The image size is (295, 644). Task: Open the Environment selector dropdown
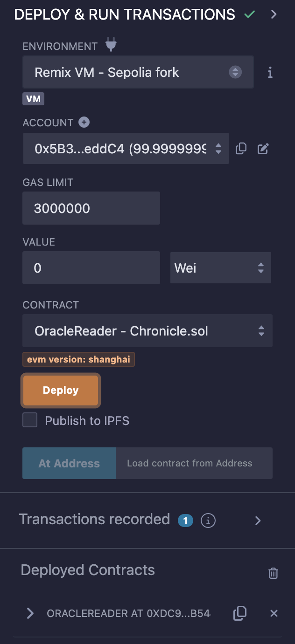click(138, 72)
